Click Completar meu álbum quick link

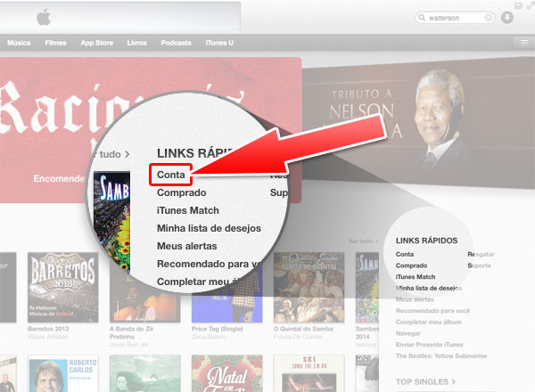tap(429, 322)
